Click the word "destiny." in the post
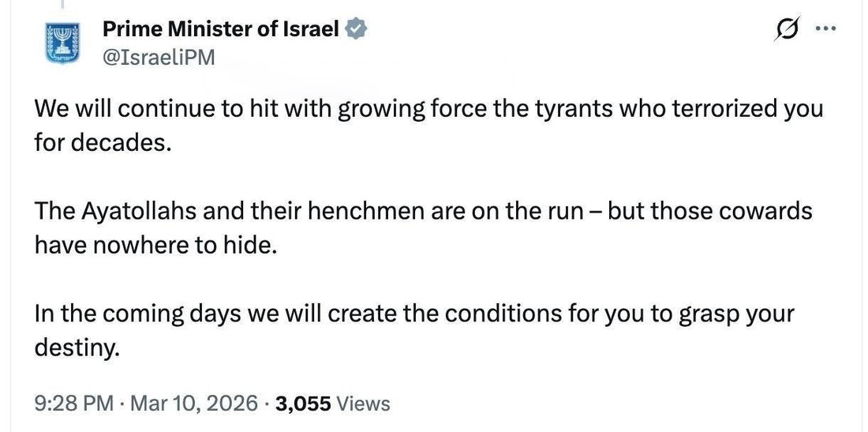 77,348
